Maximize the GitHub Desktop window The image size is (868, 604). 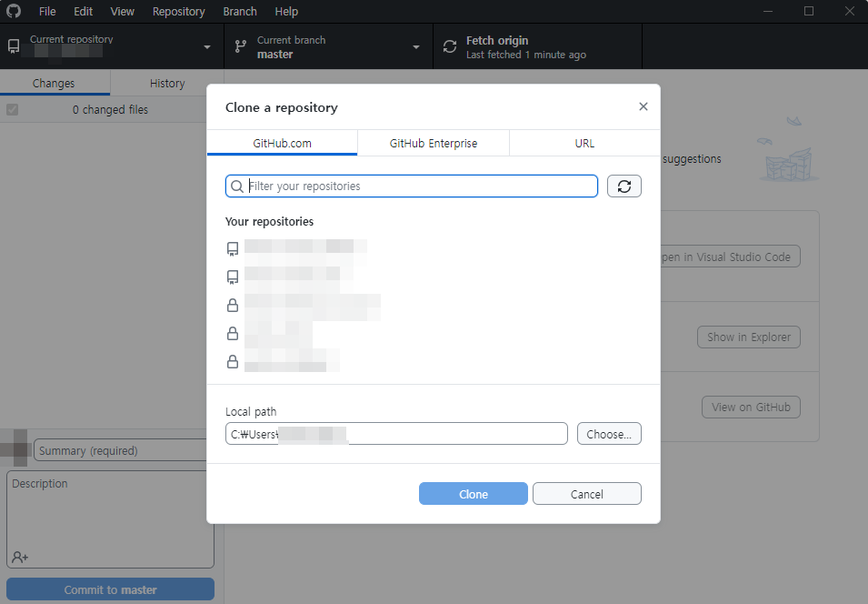[x=809, y=11]
